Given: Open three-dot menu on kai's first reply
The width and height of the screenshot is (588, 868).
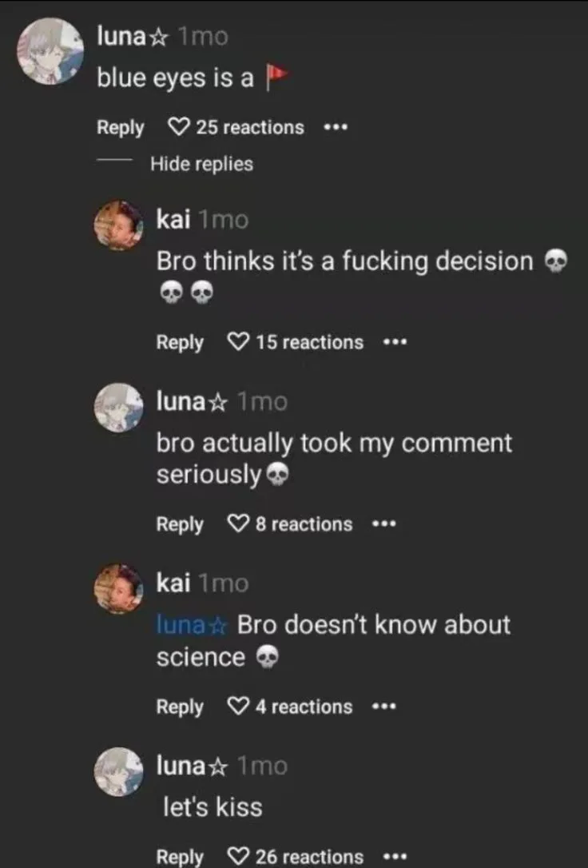Looking at the screenshot, I should coord(395,342).
